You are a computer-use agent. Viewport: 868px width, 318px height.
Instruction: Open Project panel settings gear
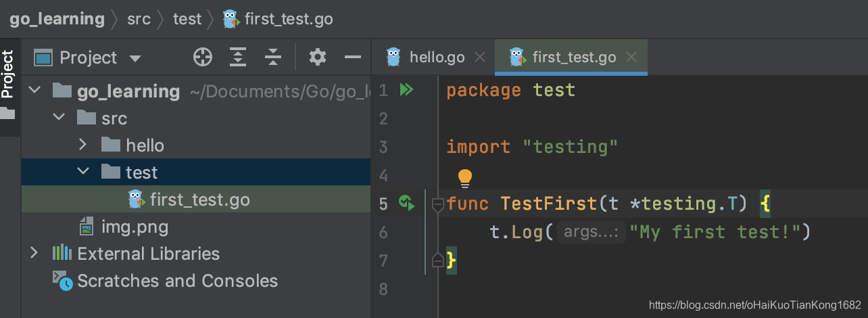tap(318, 58)
